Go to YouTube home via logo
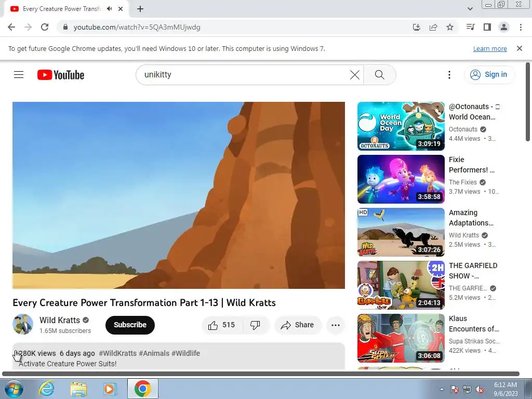The width and height of the screenshot is (532, 399). pyautogui.click(x=61, y=75)
